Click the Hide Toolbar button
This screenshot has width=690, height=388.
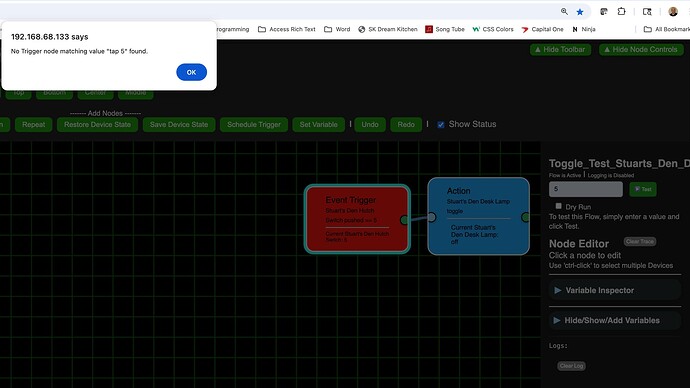[x=560, y=50]
